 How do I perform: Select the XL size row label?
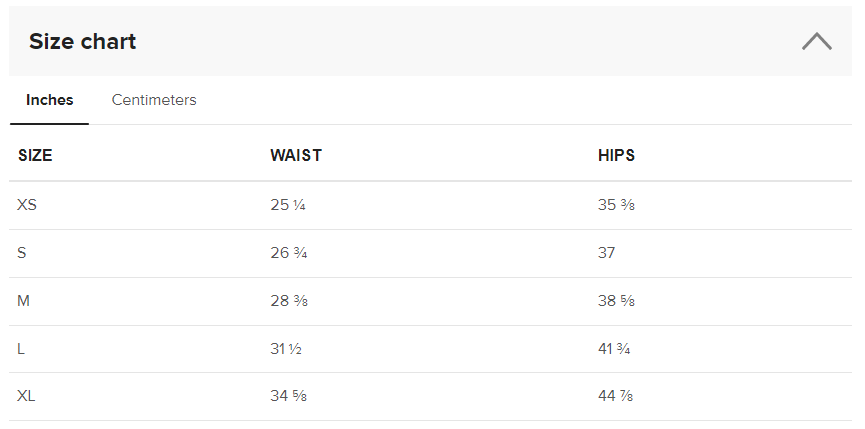27,397
